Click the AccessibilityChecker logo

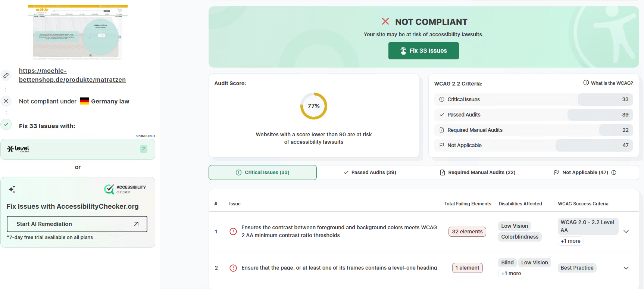point(125,189)
